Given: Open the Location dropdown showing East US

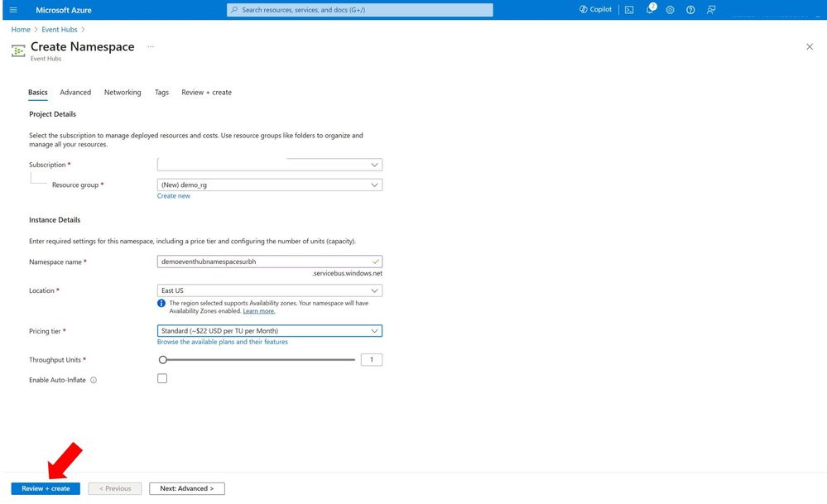Looking at the screenshot, I should 270,290.
